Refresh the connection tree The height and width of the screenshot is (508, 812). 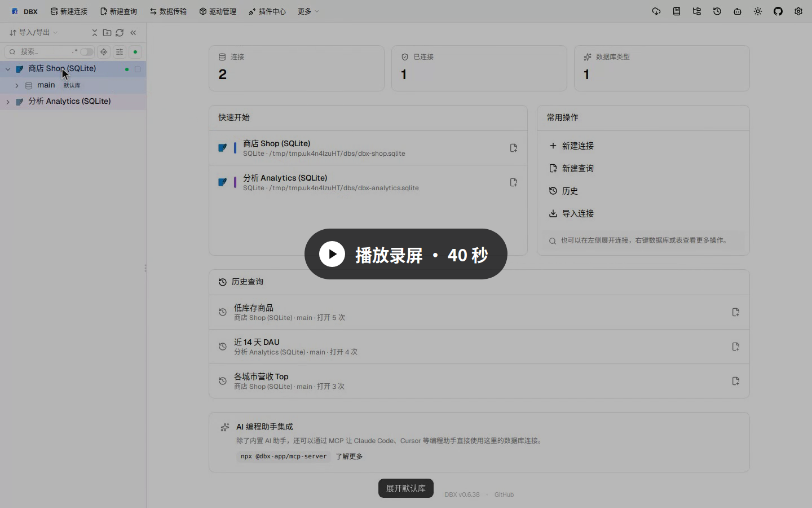[x=120, y=33]
